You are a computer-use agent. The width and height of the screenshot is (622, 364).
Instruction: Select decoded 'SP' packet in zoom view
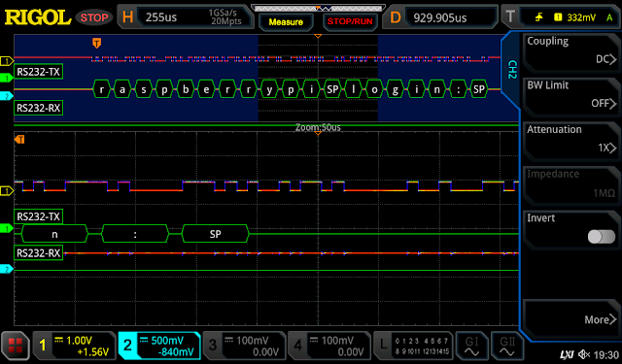click(216, 234)
